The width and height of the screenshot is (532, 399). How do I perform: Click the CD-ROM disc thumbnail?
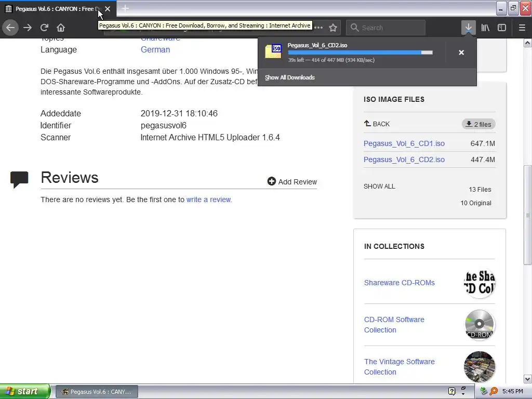479,325
